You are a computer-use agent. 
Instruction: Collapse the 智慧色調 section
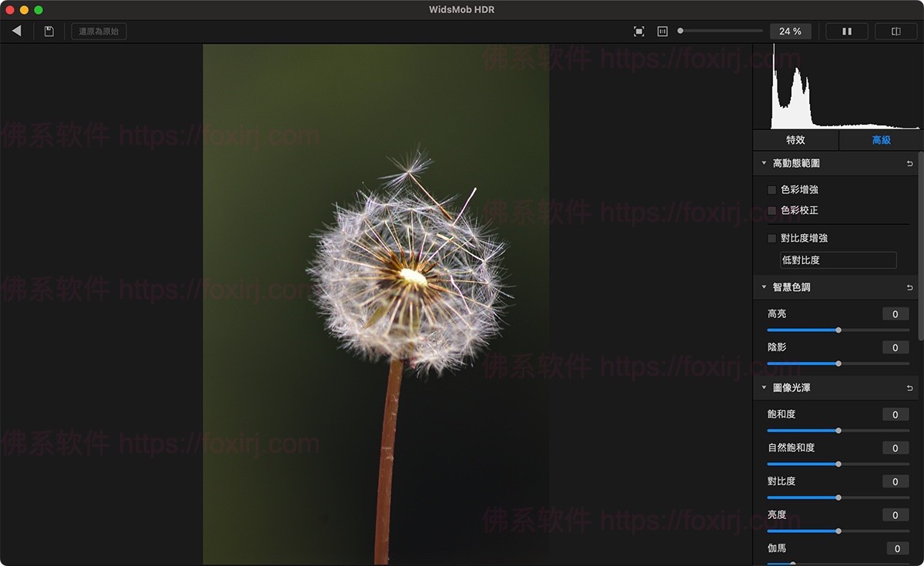764,287
